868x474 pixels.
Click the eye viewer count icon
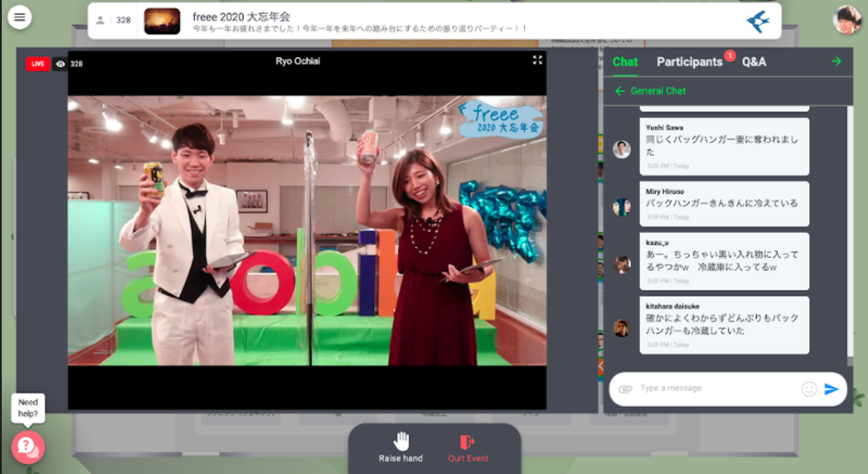(x=60, y=64)
